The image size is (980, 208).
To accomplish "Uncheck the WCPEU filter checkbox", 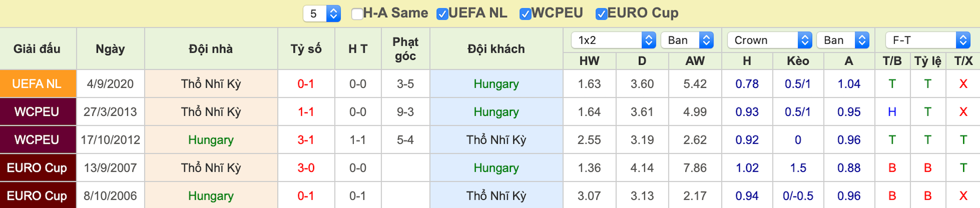I will point(525,14).
